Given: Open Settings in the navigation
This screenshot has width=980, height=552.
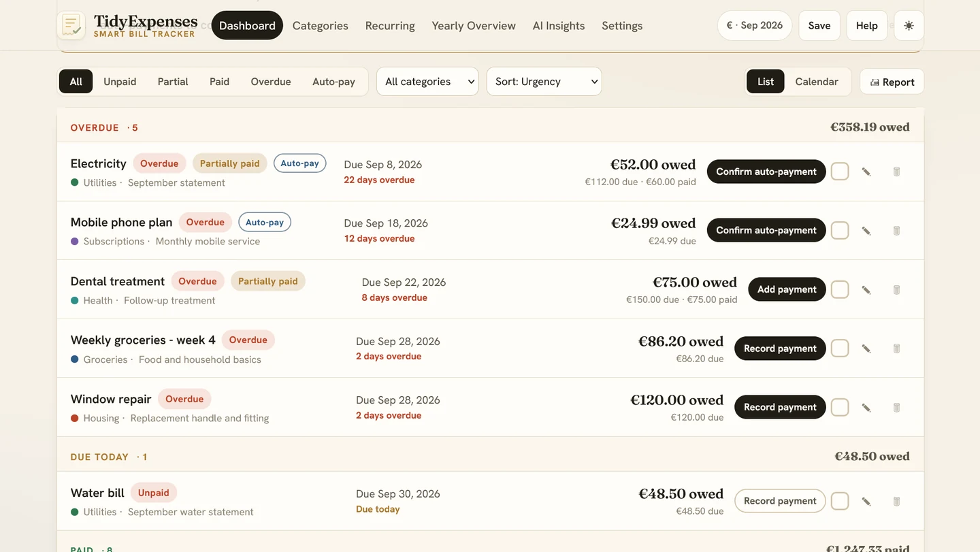Looking at the screenshot, I should [x=622, y=26].
